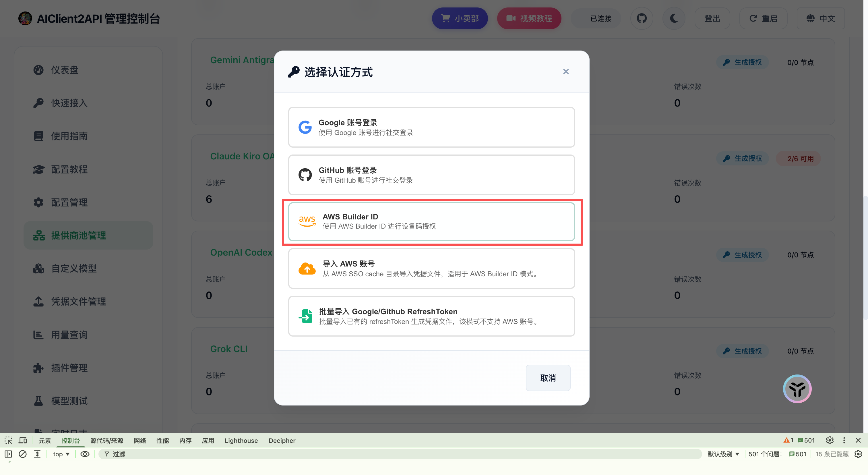The width and height of the screenshot is (868, 475).
Task: Focus the console 过滤 filter field
Action: 400,454
